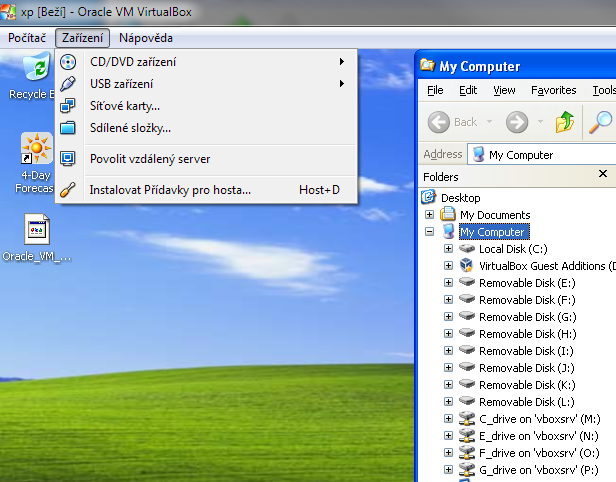
Task: Select Removable Disk (J:)
Action: click(527, 368)
